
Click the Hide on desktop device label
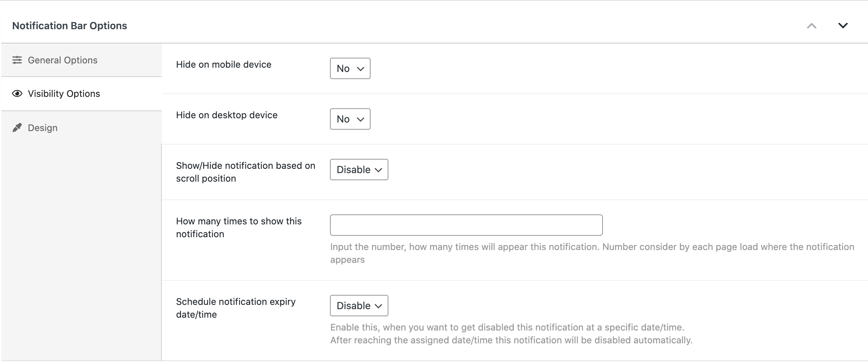(227, 115)
